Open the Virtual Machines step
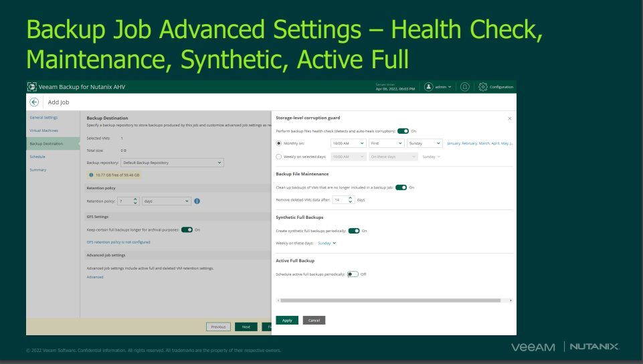 [x=44, y=130]
